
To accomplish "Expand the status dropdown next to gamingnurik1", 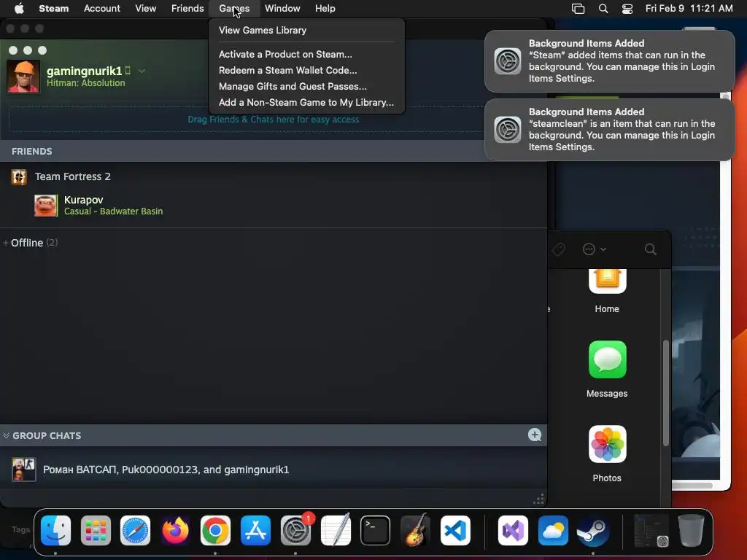I will 142,71.
